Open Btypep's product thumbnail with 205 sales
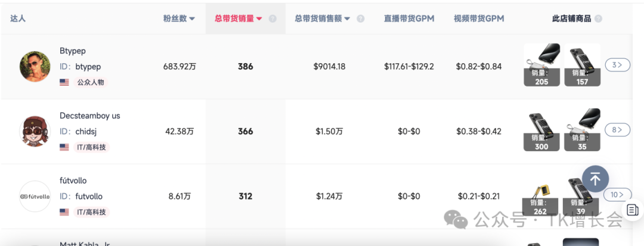The width and height of the screenshot is (644, 246). pos(541,65)
